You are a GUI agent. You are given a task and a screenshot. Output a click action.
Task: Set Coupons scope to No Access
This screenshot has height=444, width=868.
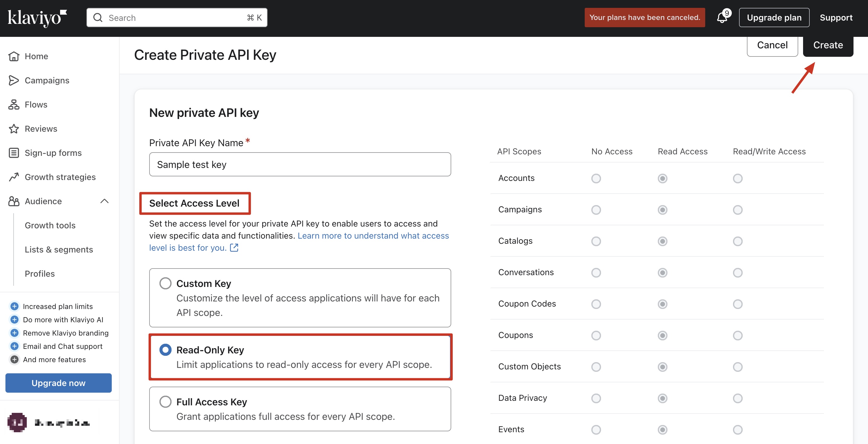click(x=596, y=336)
